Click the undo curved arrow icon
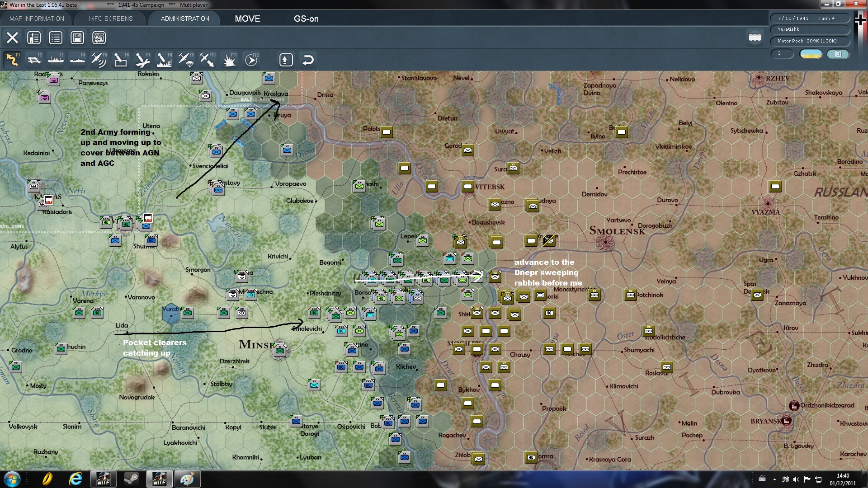 (x=308, y=60)
